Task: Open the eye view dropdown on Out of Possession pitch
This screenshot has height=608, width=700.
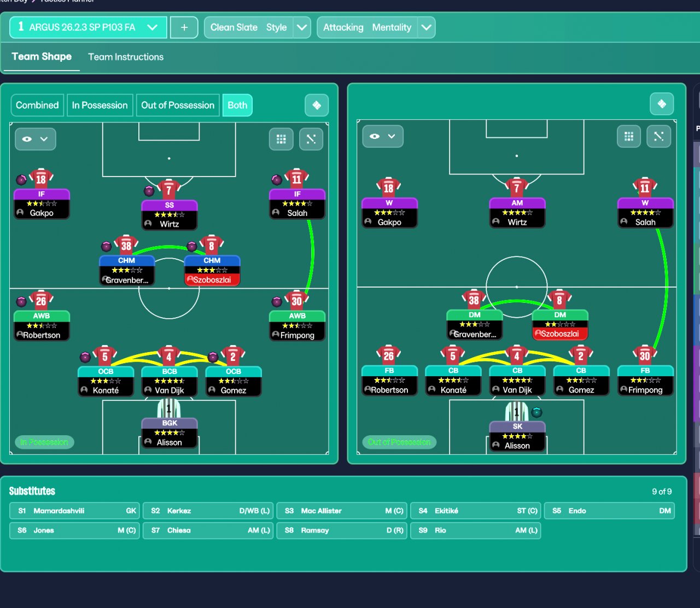Action: click(383, 137)
